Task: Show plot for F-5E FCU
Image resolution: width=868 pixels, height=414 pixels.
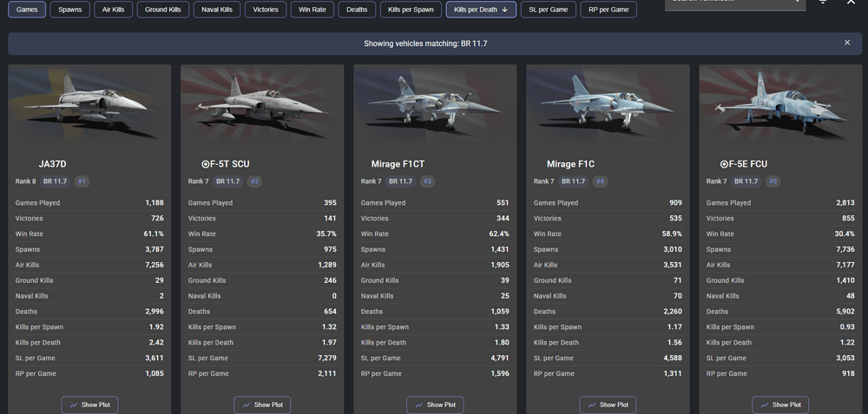Action: (x=780, y=404)
